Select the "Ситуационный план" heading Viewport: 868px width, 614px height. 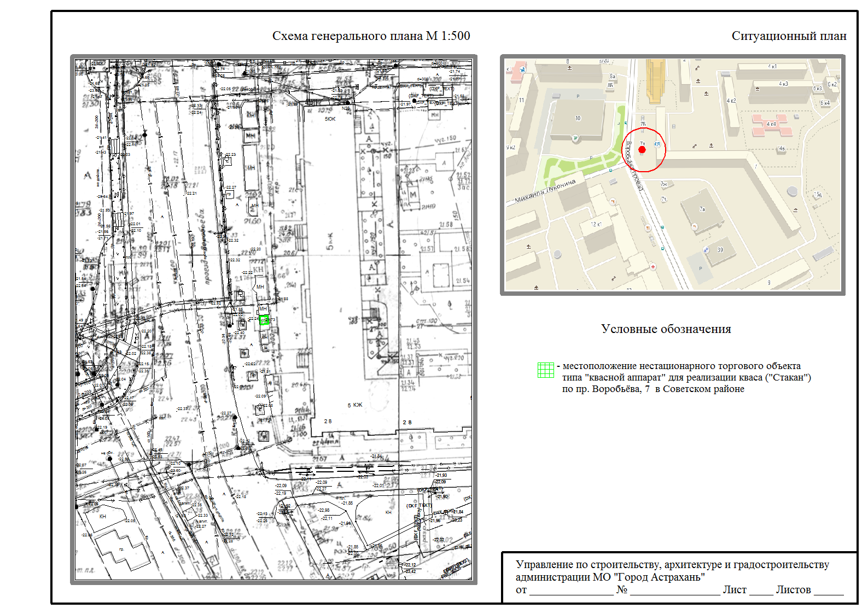788,36
